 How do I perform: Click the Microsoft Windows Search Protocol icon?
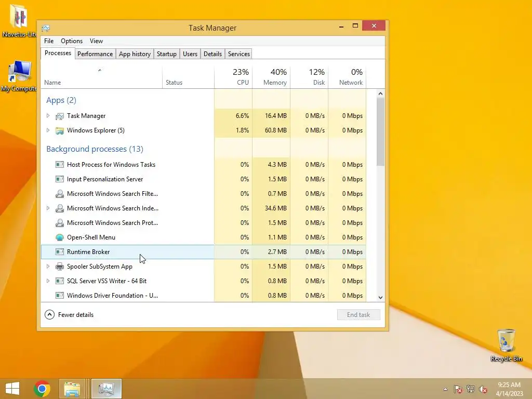(x=60, y=223)
